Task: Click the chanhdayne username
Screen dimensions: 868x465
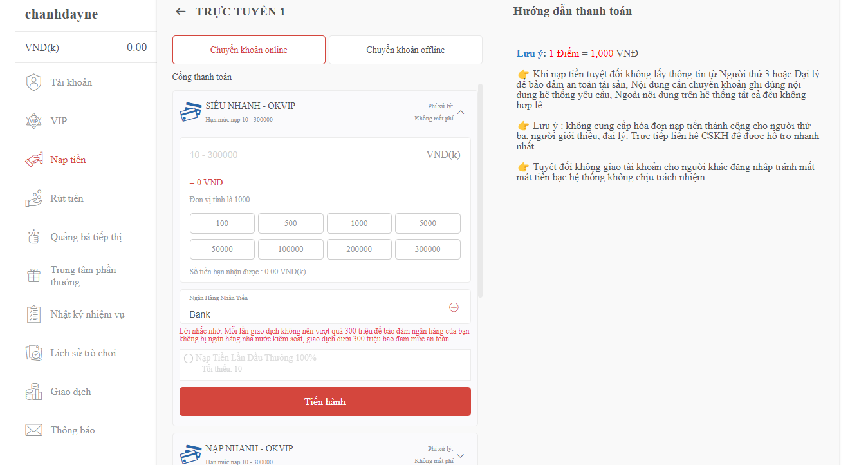Action: (61, 14)
